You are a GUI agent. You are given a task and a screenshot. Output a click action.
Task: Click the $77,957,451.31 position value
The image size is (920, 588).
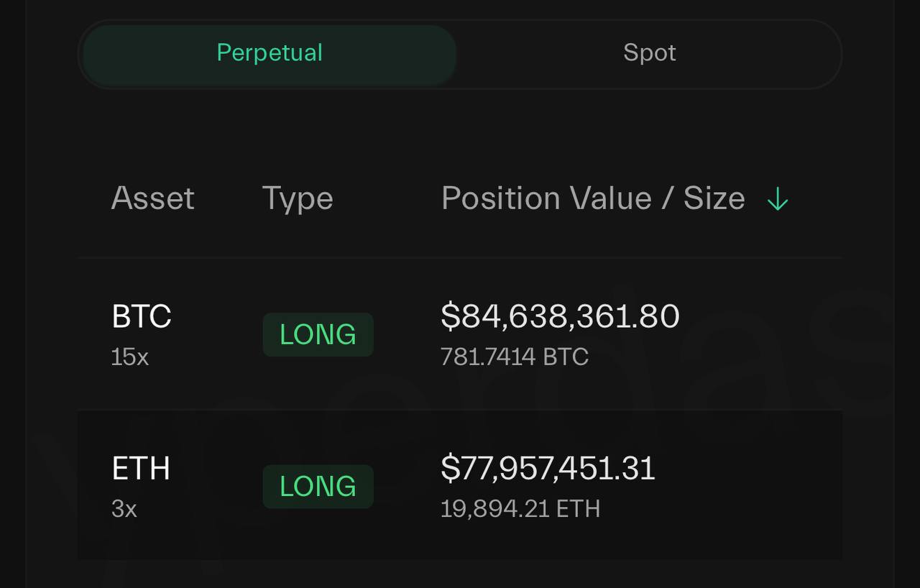pyautogui.click(x=548, y=469)
